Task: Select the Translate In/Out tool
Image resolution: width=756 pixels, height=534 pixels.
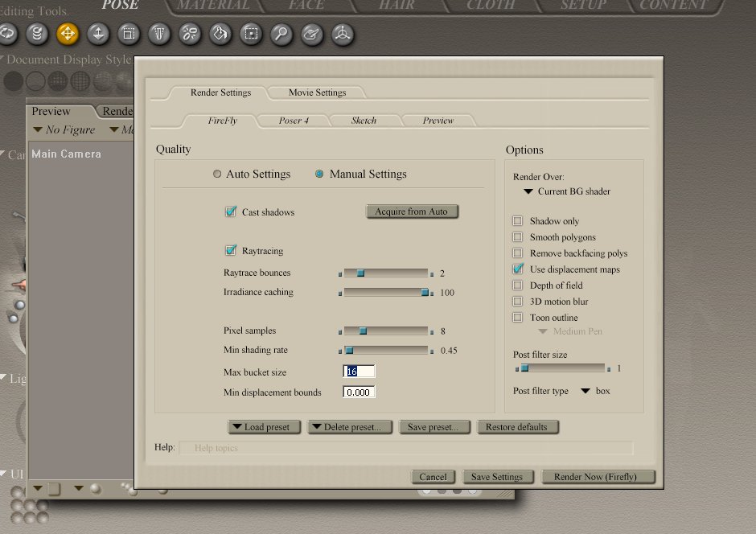Action: (98, 34)
